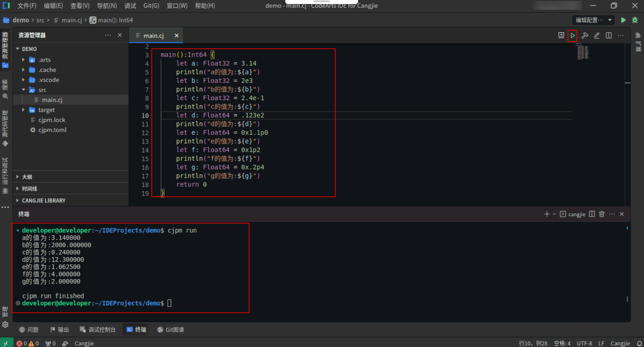Select main.cj in the file tree
The image size is (644, 347).
[x=71, y=100]
